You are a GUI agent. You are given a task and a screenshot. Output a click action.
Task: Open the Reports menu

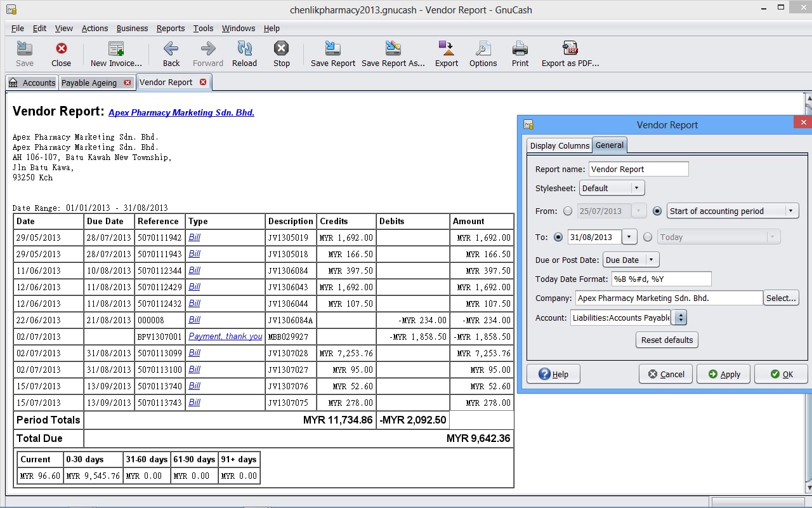coord(171,28)
